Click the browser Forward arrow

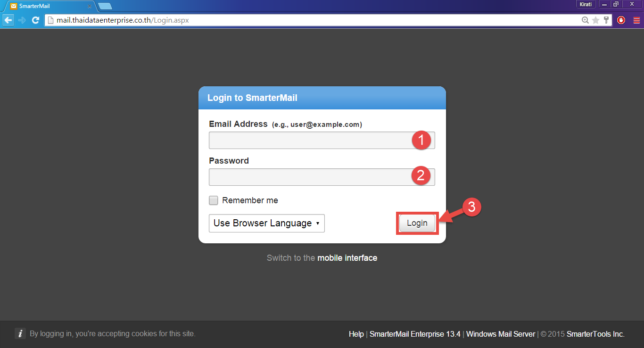[22, 20]
